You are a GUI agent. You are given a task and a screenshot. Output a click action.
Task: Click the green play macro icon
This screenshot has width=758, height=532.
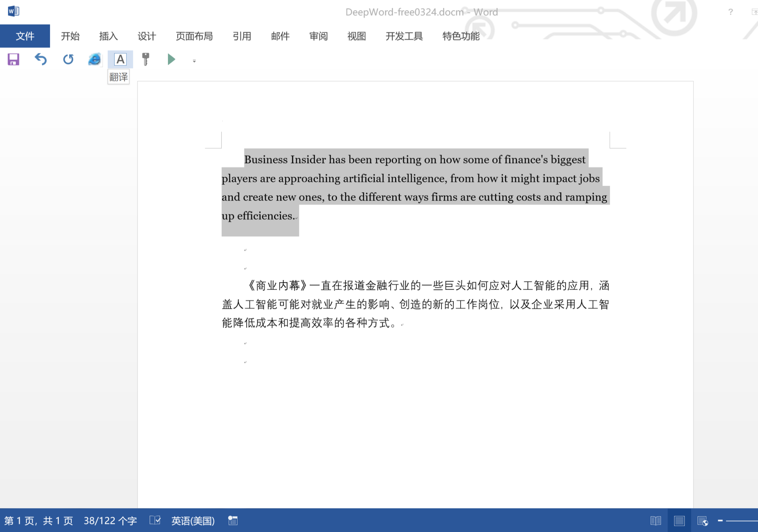pyautogui.click(x=171, y=59)
